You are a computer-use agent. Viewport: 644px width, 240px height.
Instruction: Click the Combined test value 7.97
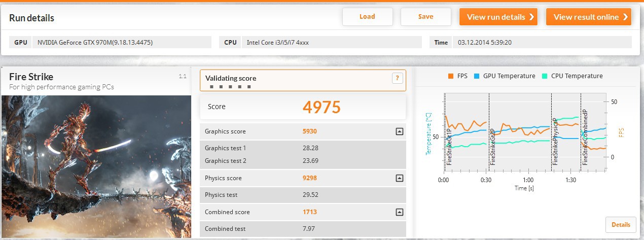click(x=308, y=229)
